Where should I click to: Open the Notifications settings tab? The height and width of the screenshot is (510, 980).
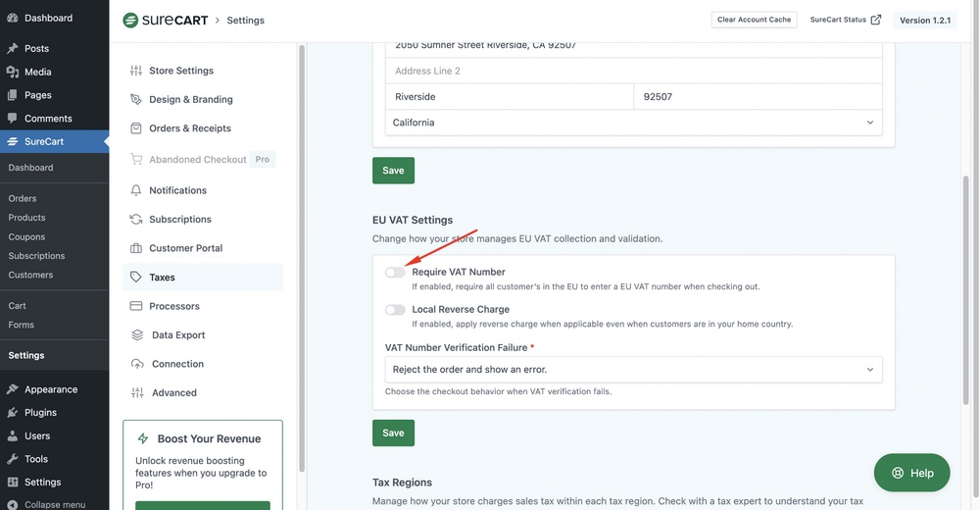click(x=203, y=190)
